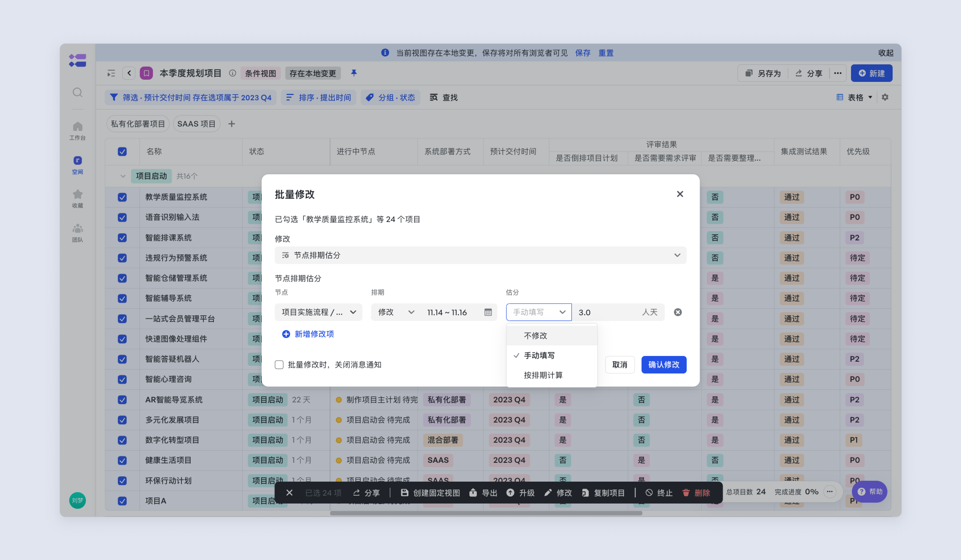Click the 取消 button
The image size is (961, 560).
click(x=620, y=365)
